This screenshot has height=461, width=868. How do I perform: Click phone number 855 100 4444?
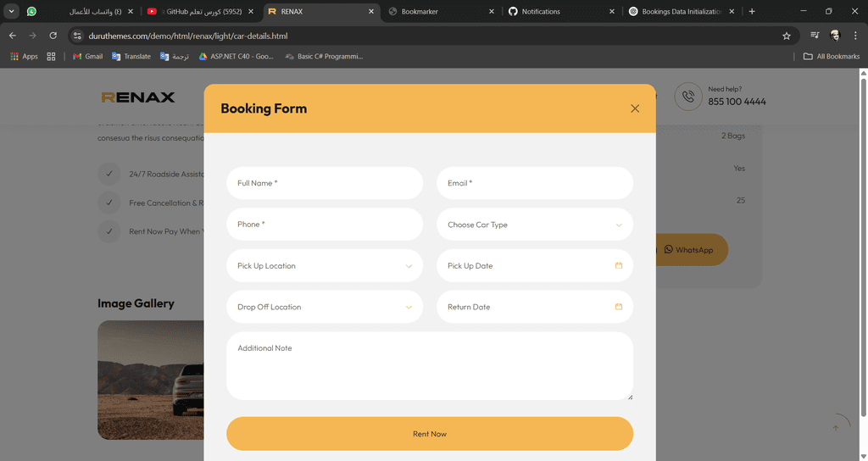click(x=737, y=102)
